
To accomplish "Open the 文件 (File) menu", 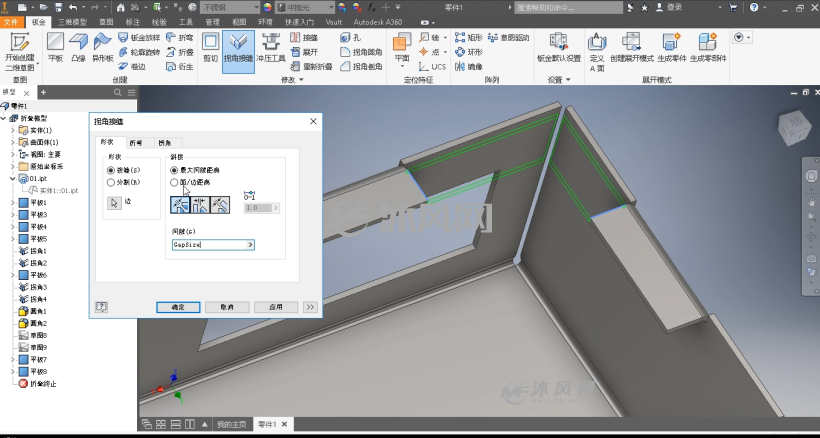I will (x=11, y=22).
